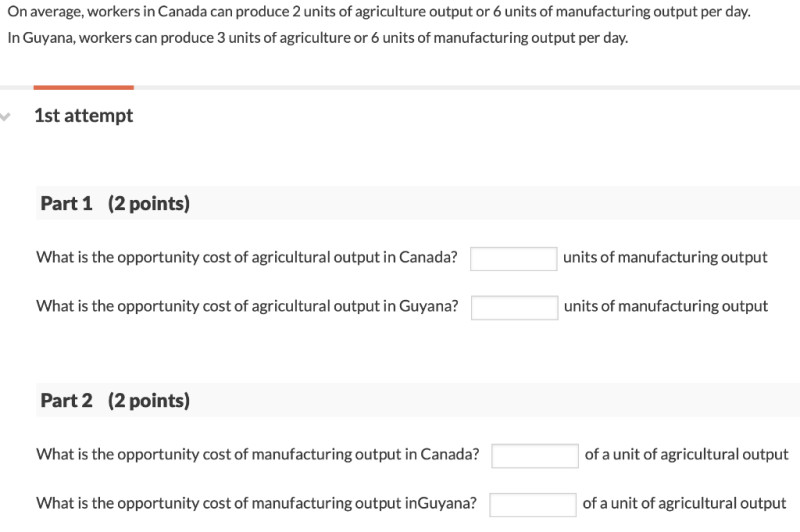The height and width of the screenshot is (532, 800).
Task: Click the agricultural output label after the Canada manufacturing field
Action: (686, 454)
